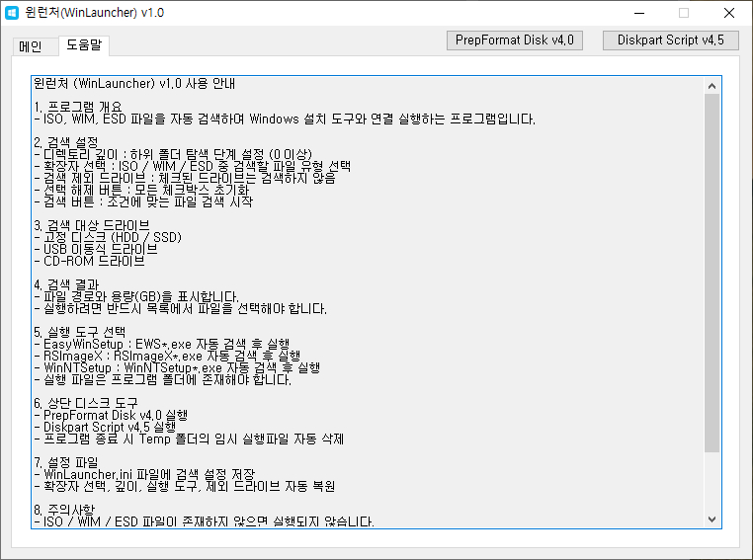Click the vertical scrollbar thumb
The height and width of the screenshot is (560, 753).
coord(711,273)
